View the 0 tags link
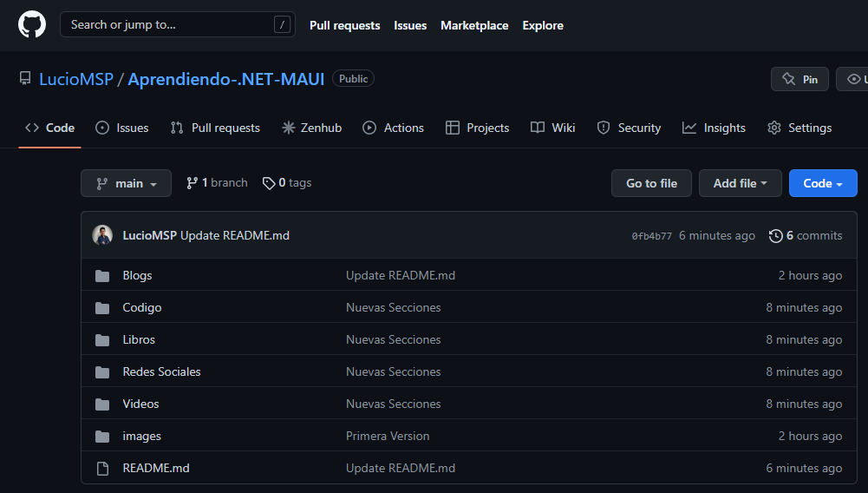868x493 pixels. 287,183
